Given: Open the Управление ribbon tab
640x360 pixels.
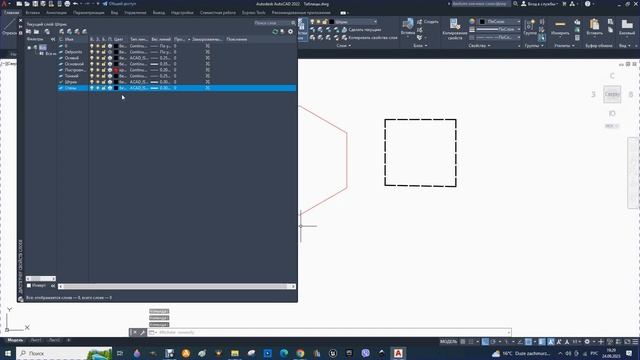Looking at the screenshot, I should 135,13.
